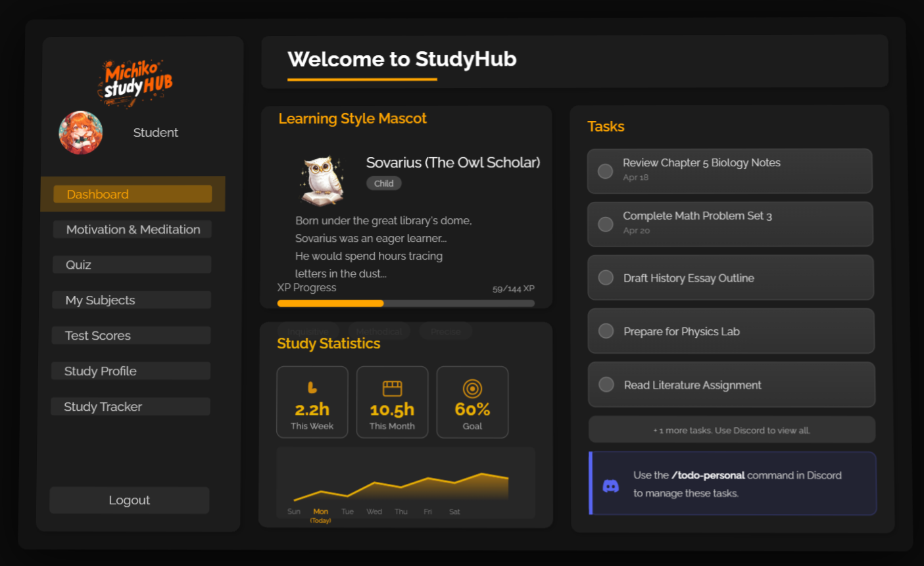
Task: Check off Read Literature Assignment
Action: pos(605,385)
